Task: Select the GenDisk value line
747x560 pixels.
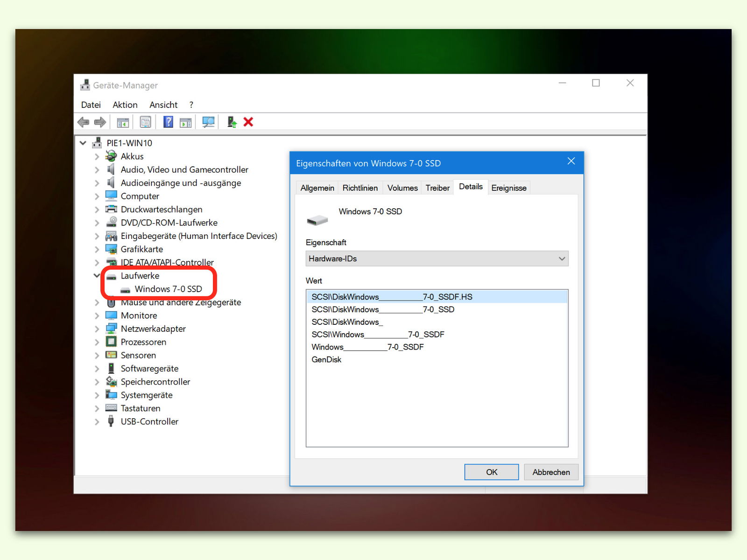Action: (326, 359)
